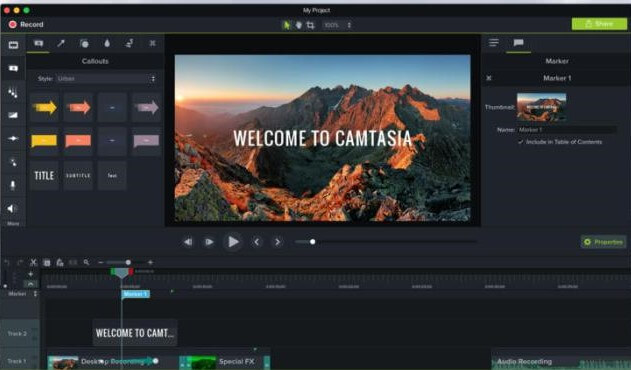Toggle Include in Table of Contents checkbox

pyautogui.click(x=520, y=142)
